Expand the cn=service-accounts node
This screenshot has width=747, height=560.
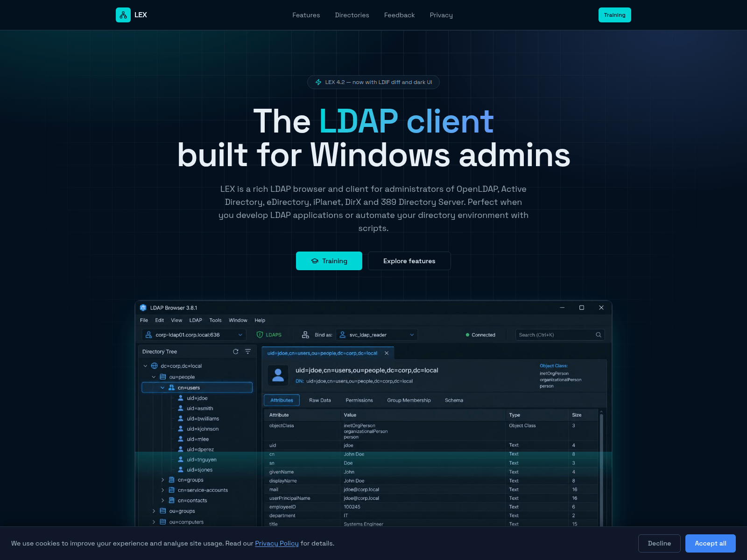[x=162, y=490]
